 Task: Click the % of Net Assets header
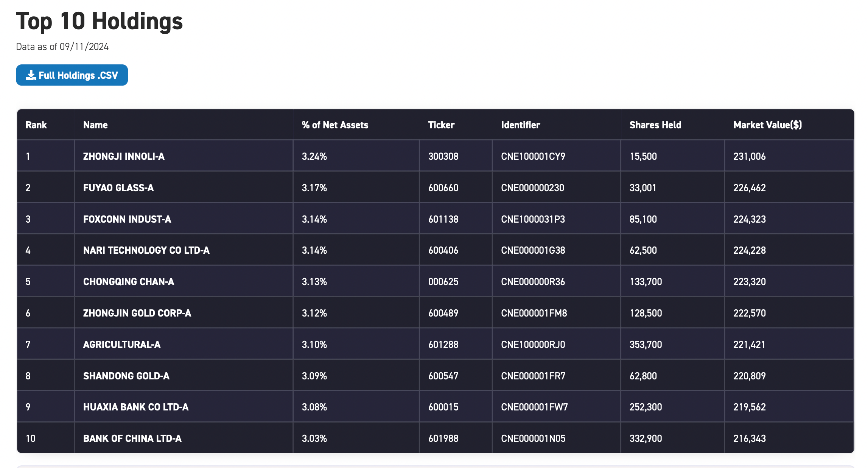tap(335, 125)
